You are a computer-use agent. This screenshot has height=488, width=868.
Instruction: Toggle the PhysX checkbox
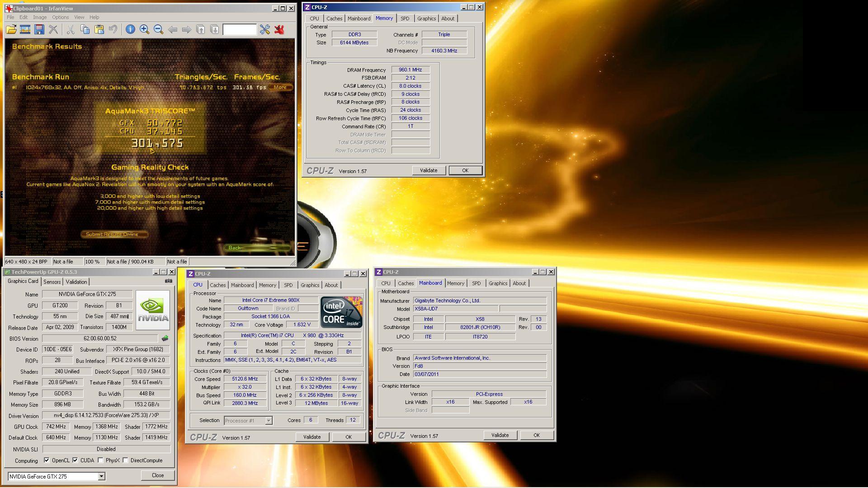point(100,460)
